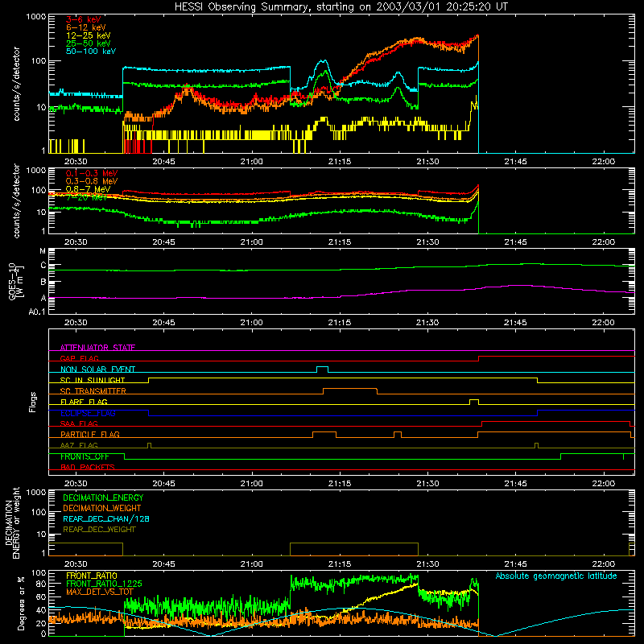Select the ECLIPSE_FLAG label
The width and height of the screenshot is (644, 644).
click(x=88, y=413)
